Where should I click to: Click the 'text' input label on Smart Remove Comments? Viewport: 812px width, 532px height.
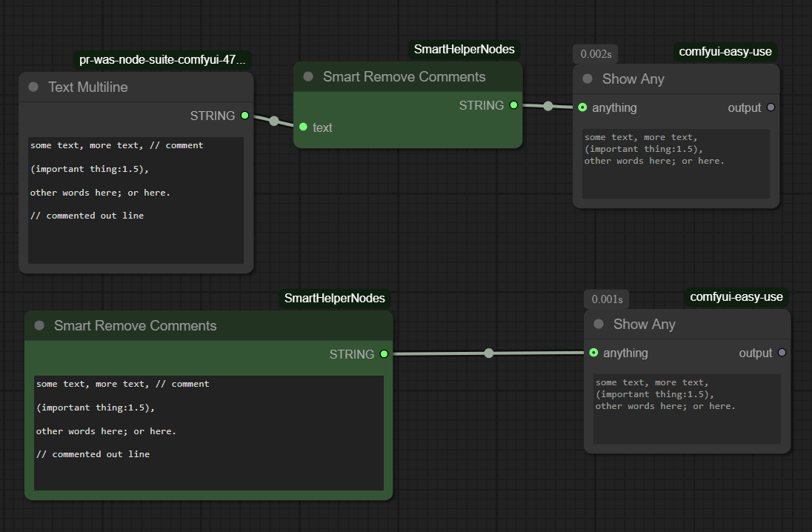click(x=322, y=127)
